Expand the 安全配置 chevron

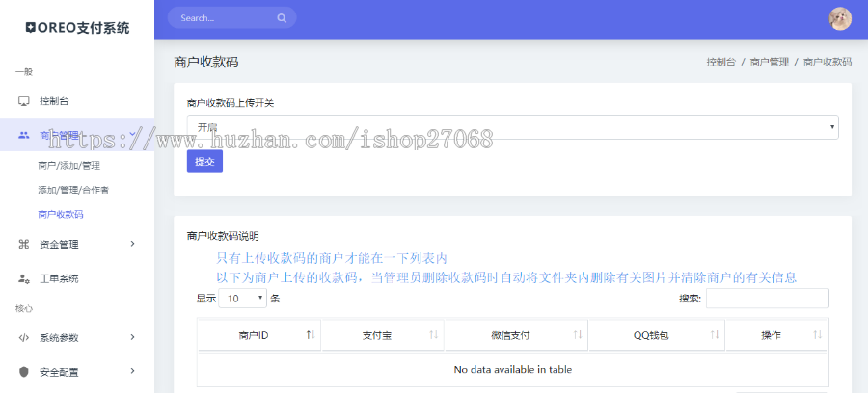click(x=132, y=371)
